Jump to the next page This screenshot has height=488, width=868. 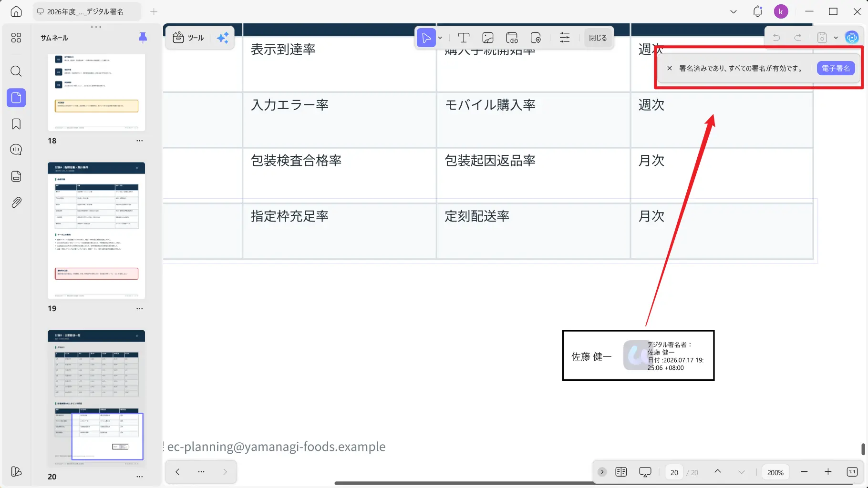click(741, 472)
